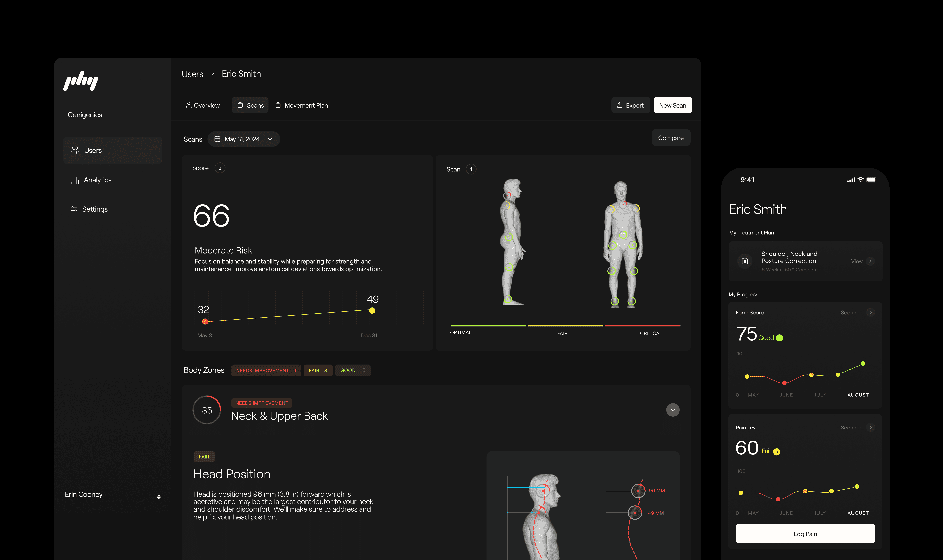
Task: Show info about the Scan card
Action: pos(471,169)
